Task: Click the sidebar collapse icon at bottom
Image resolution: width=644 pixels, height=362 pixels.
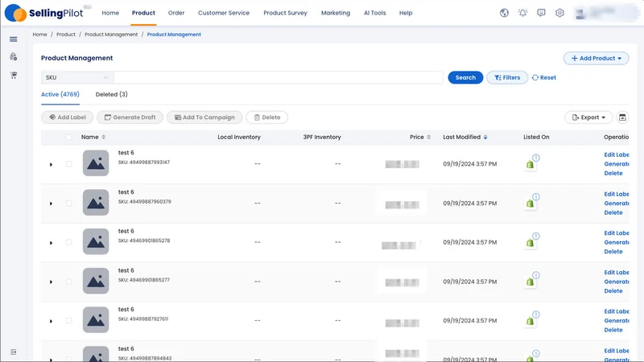Action: pos(14,352)
